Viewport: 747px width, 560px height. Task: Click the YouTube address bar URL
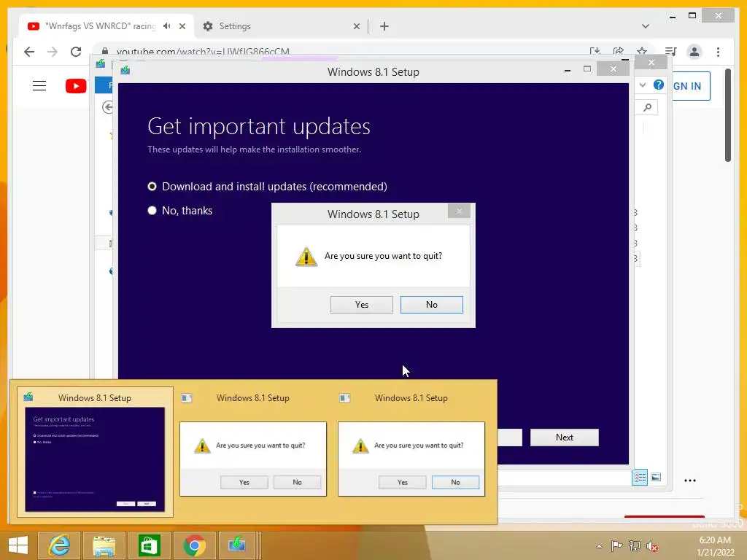click(203, 52)
